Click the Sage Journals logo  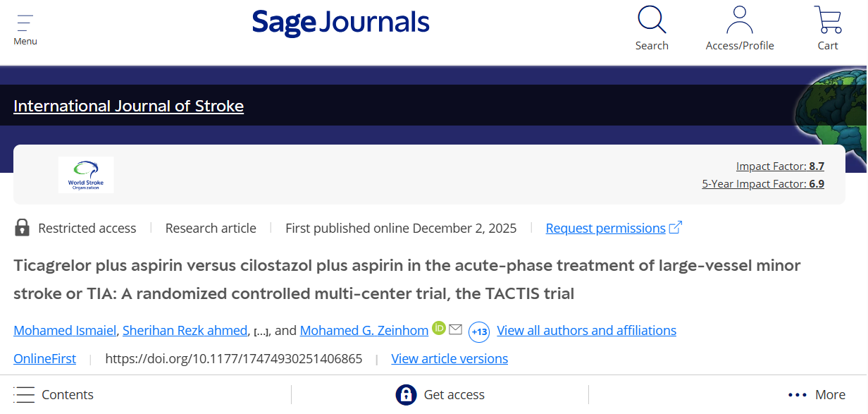click(341, 22)
